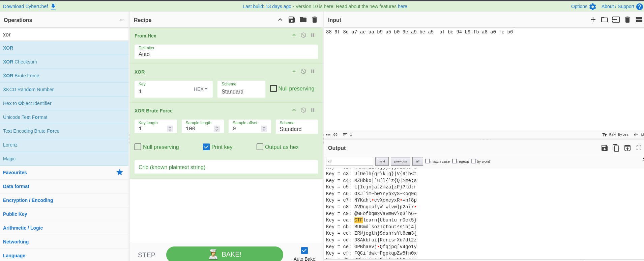
Task: Click the STEP button
Action: [147, 255]
